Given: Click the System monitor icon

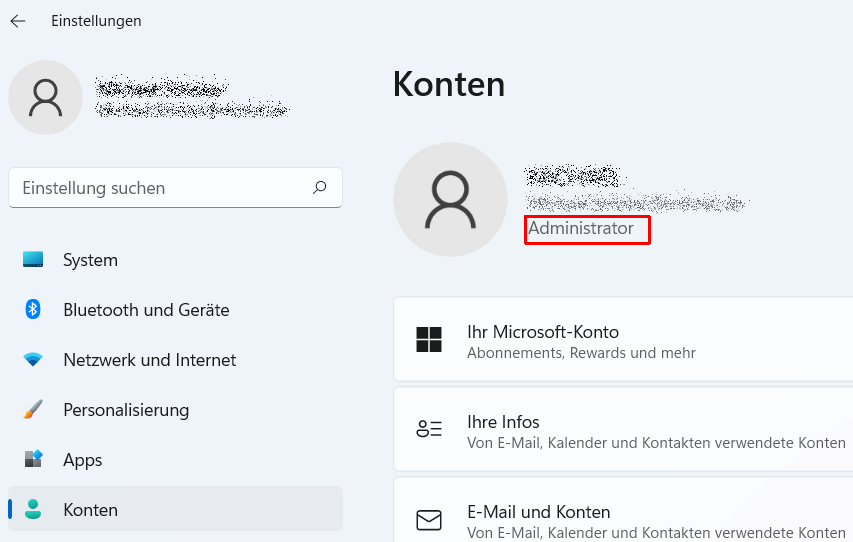Looking at the screenshot, I should [33, 259].
